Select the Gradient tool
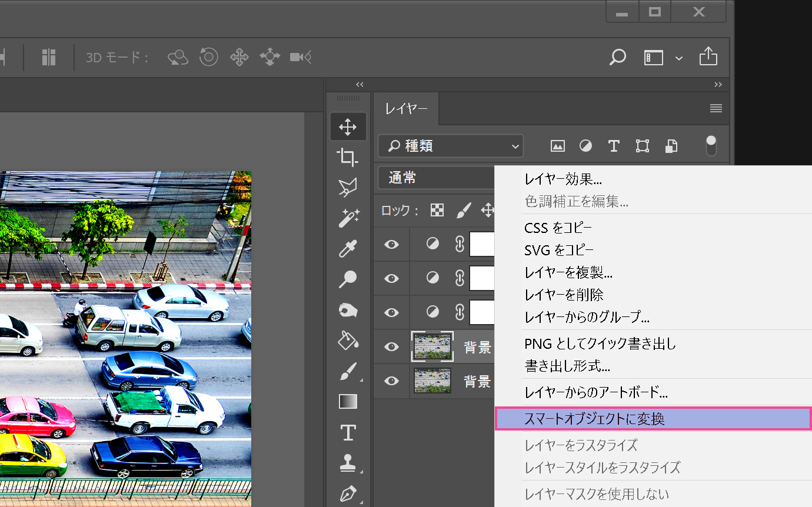812x507 pixels. point(348,402)
